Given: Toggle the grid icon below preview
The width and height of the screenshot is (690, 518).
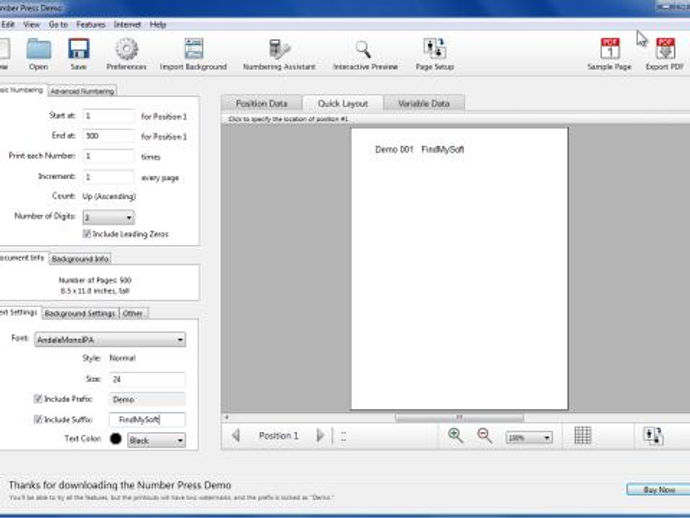Looking at the screenshot, I should [x=583, y=436].
